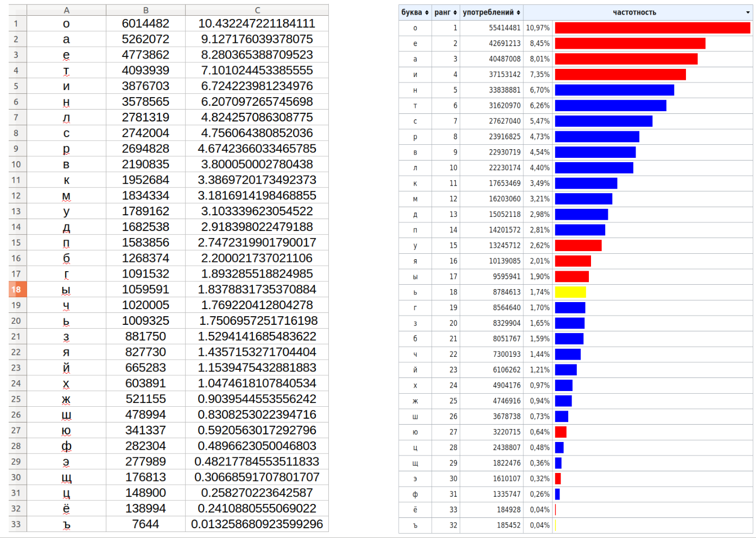Click the sort arrow on the ранг column
Viewport: 756px width, 538px height.
coord(456,12)
